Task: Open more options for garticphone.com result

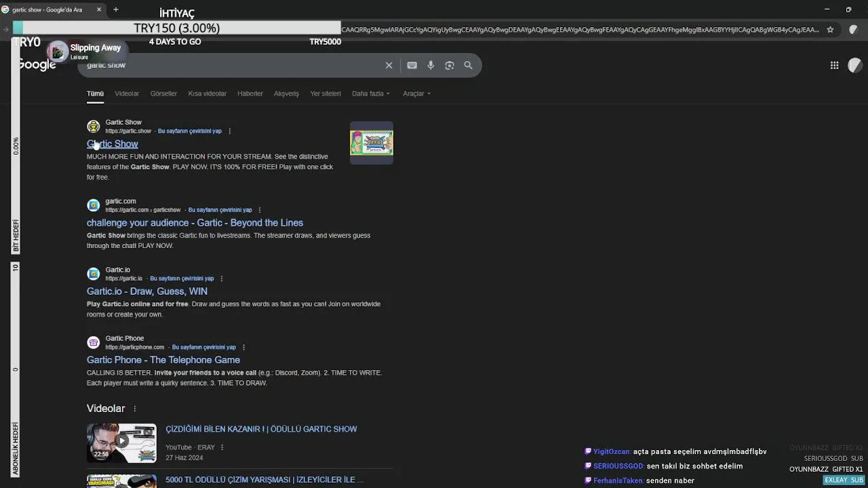Action: [x=243, y=347]
